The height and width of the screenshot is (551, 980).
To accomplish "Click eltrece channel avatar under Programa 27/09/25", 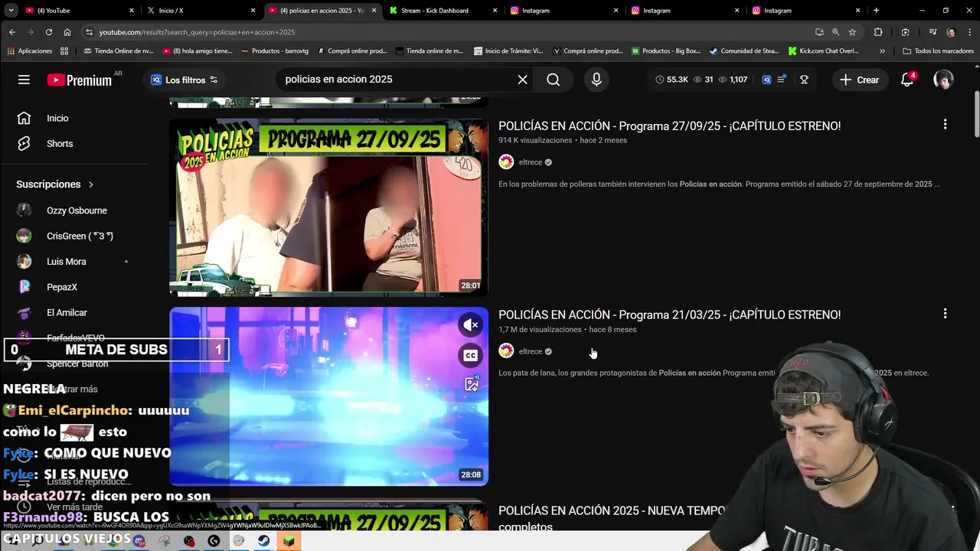I will (506, 161).
